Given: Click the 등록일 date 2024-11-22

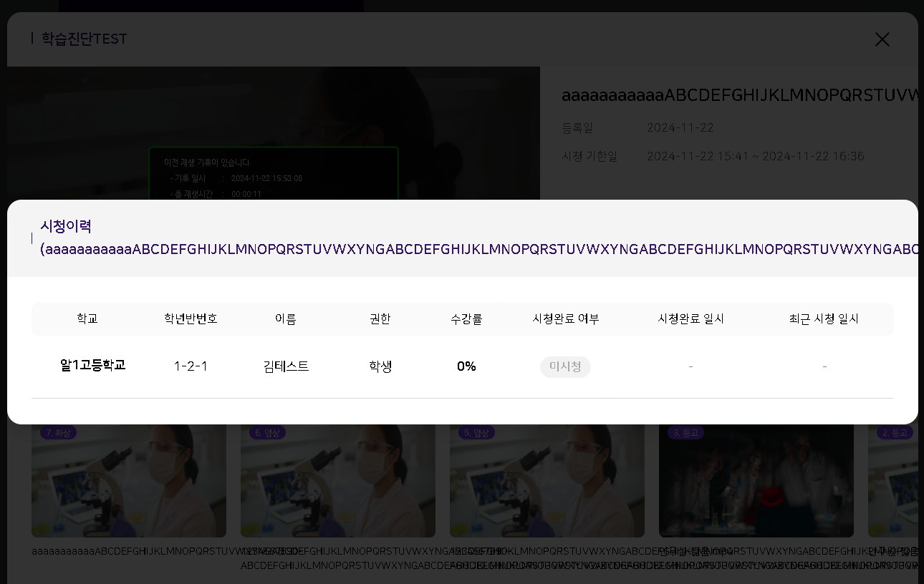Looking at the screenshot, I should pos(680,128).
